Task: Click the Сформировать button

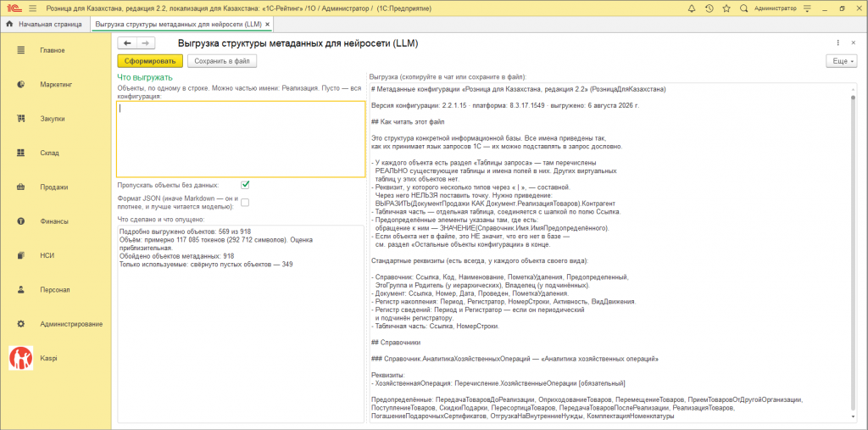Action: pyautogui.click(x=150, y=61)
